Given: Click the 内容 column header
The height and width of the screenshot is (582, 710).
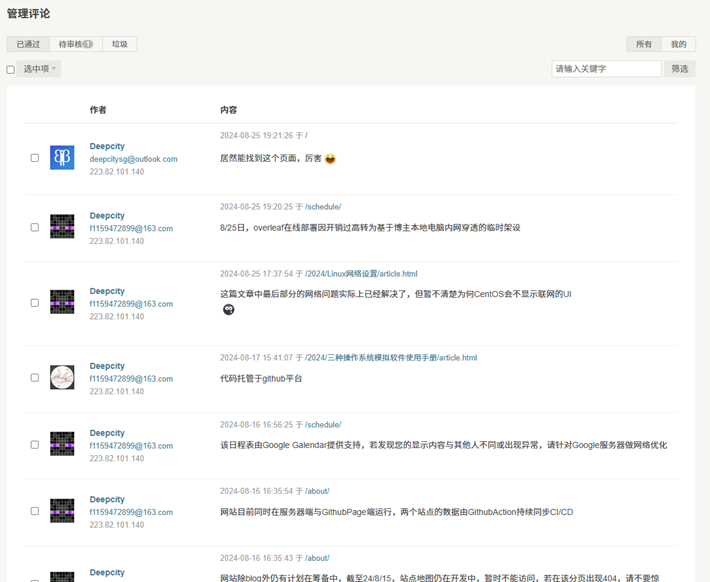Looking at the screenshot, I should pos(229,110).
